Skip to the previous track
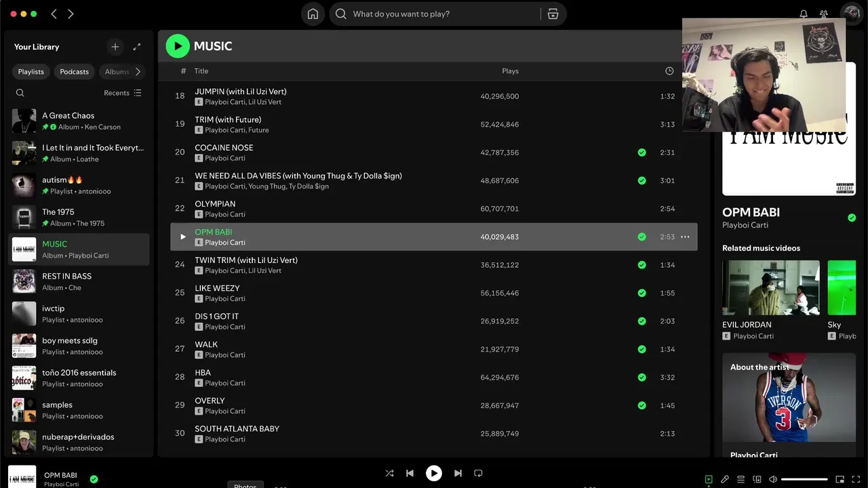The height and width of the screenshot is (488, 868). tap(410, 473)
